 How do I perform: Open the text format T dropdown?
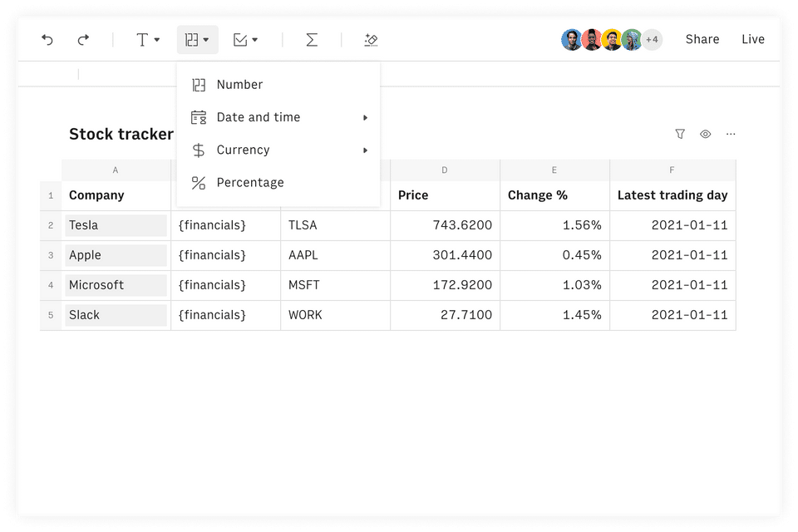pyautogui.click(x=148, y=40)
